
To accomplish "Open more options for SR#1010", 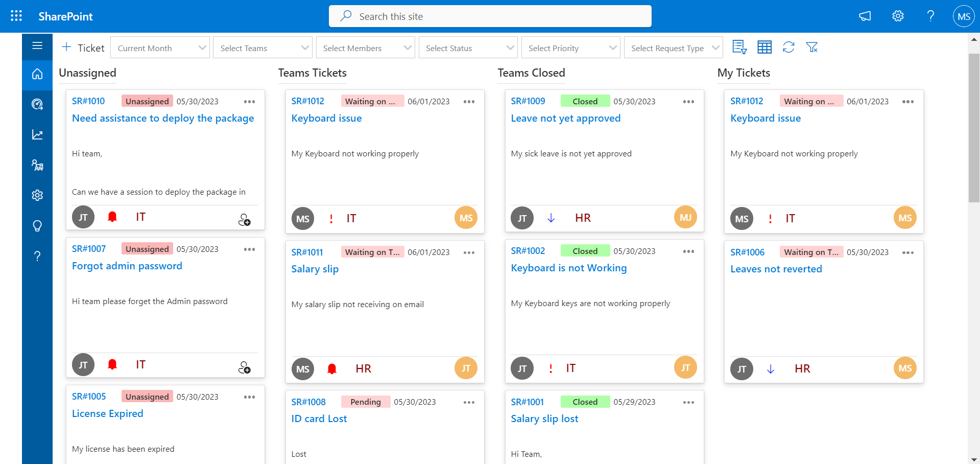I will click(249, 102).
